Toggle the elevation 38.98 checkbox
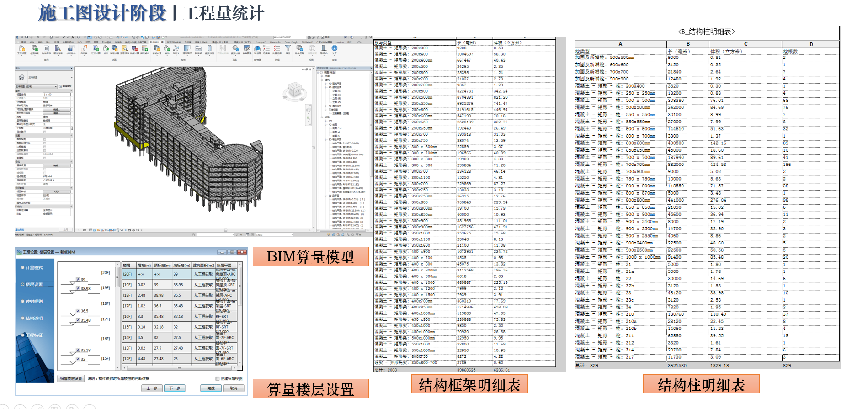868x409 pixels. point(78,288)
